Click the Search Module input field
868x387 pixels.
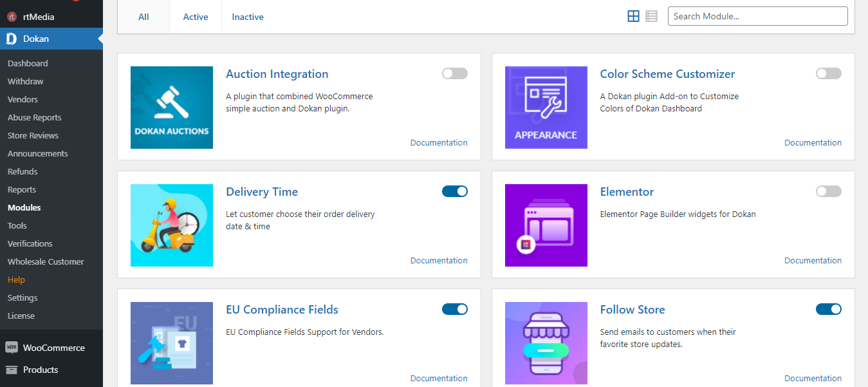pos(757,16)
